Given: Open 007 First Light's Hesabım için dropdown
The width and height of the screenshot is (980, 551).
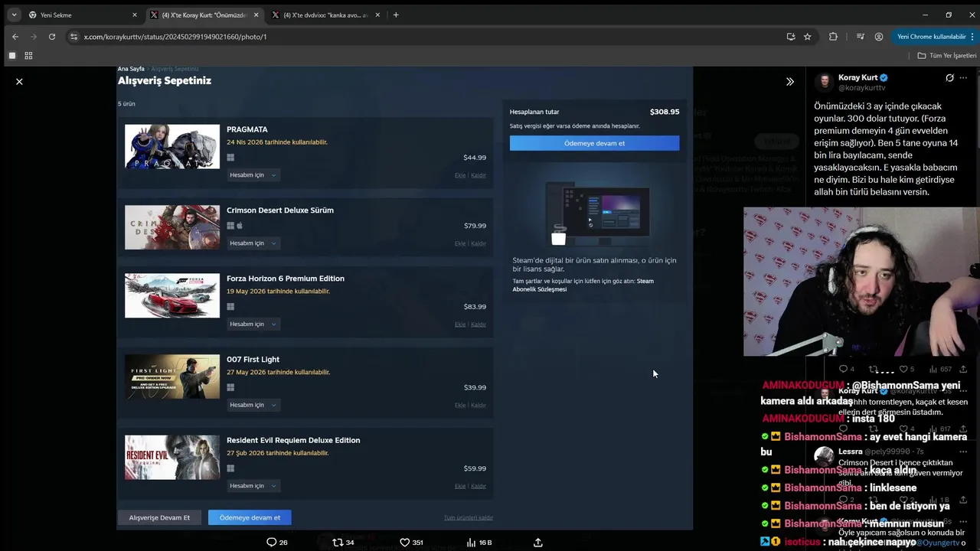Looking at the screenshot, I should pos(253,405).
